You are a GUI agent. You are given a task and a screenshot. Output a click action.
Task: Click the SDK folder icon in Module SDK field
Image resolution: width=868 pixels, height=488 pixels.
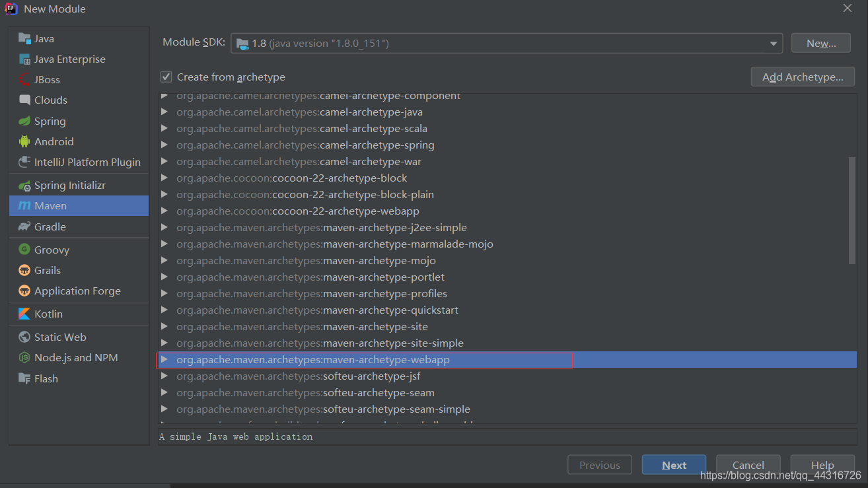coord(242,44)
